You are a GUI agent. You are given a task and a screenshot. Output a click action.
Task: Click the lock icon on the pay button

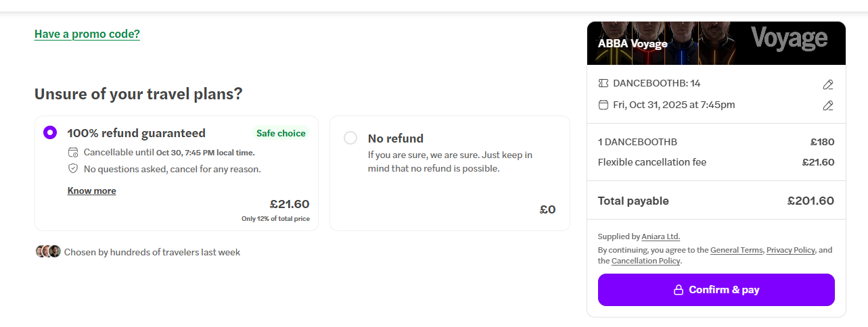[678, 290]
